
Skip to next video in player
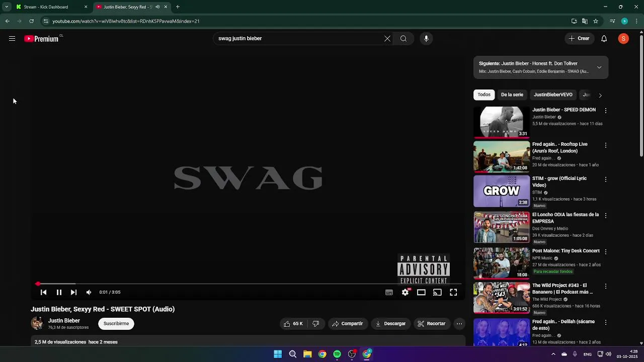pos(73,292)
